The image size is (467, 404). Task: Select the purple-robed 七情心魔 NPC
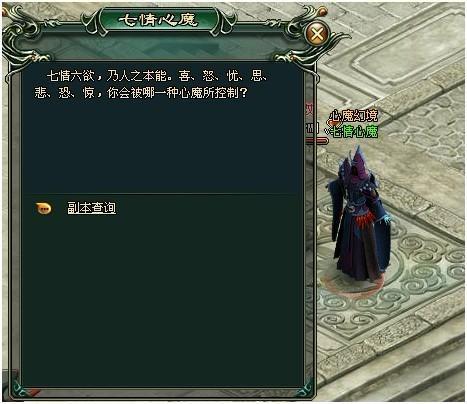359,216
